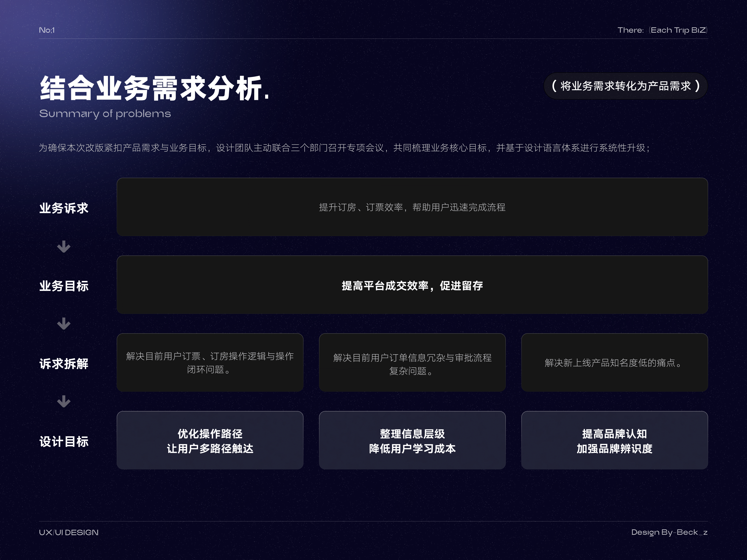Open the 解决新上线产品知名度低的痛点 card
This screenshot has height=560, width=747.
615,362
